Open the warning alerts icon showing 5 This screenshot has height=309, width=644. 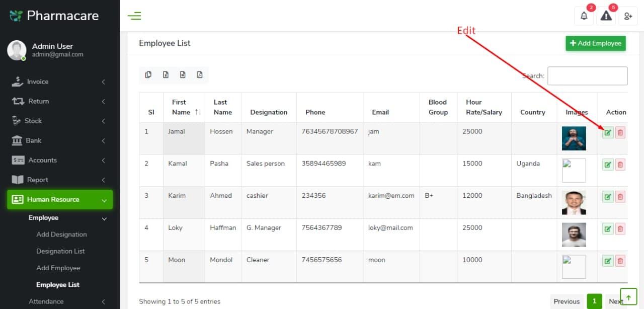(606, 16)
